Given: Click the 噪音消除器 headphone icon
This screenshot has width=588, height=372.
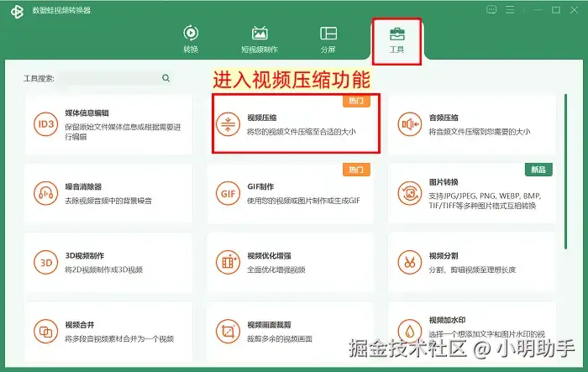Looking at the screenshot, I should (x=45, y=193).
